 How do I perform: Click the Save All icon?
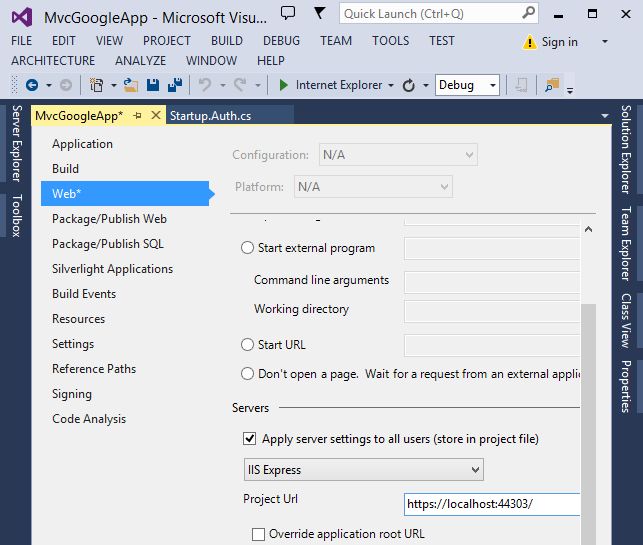pos(175,85)
